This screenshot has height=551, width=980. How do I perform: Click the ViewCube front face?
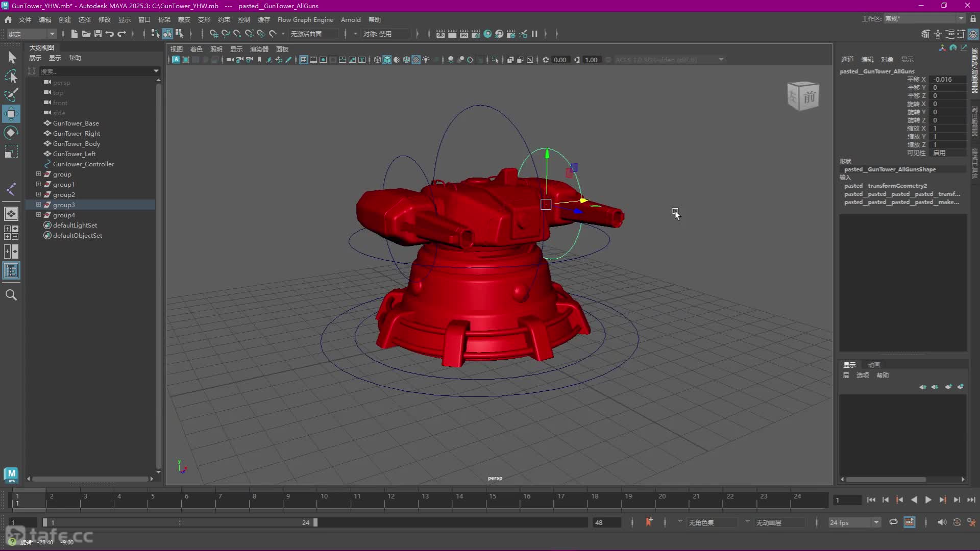[x=810, y=97]
